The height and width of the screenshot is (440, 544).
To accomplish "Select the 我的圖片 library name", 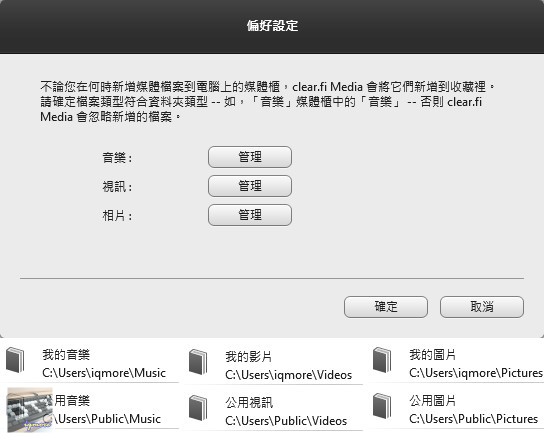I will tap(432, 355).
